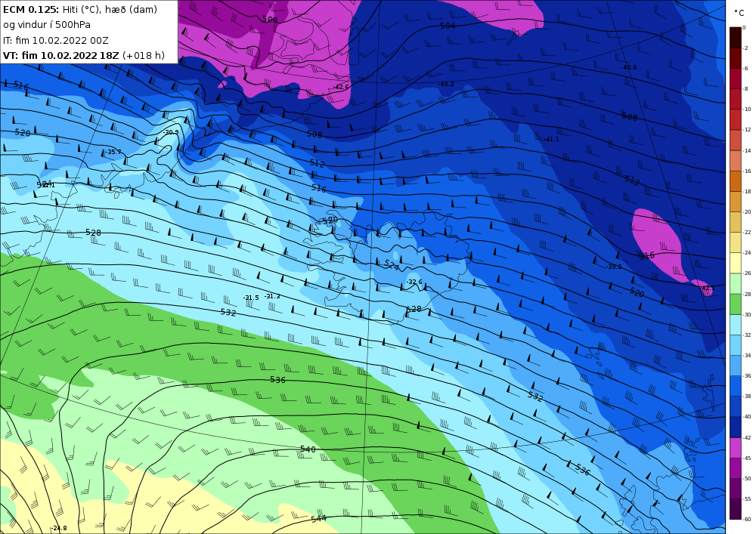The image size is (756, 534).
Task: Click the '0' tick label atop the colorbar
Action: click(x=745, y=28)
